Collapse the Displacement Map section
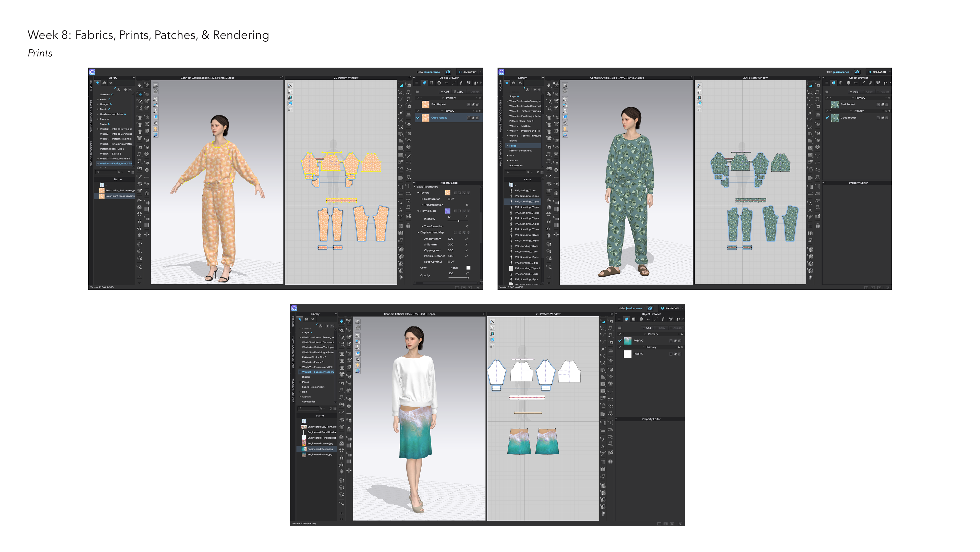980x552 pixels. pos(418,232)
